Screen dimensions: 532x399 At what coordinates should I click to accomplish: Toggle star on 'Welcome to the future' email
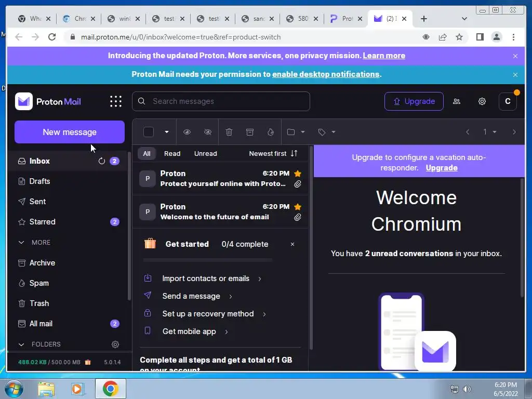click(x=298, y=207)
